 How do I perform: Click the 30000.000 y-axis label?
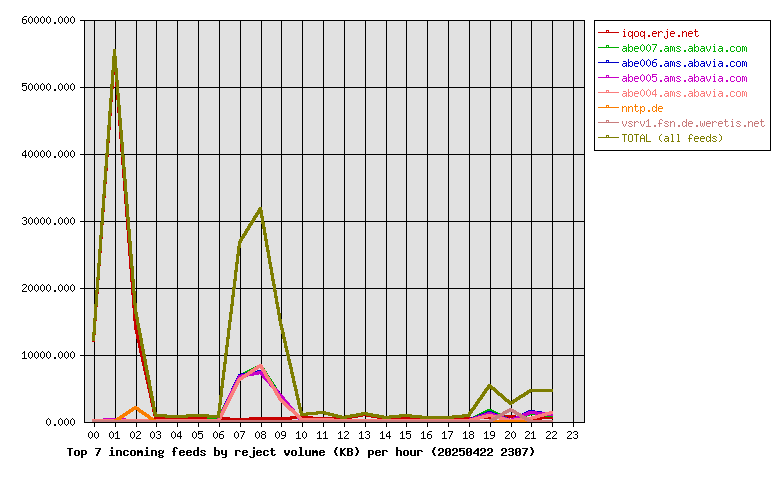[x=49, y=221]
